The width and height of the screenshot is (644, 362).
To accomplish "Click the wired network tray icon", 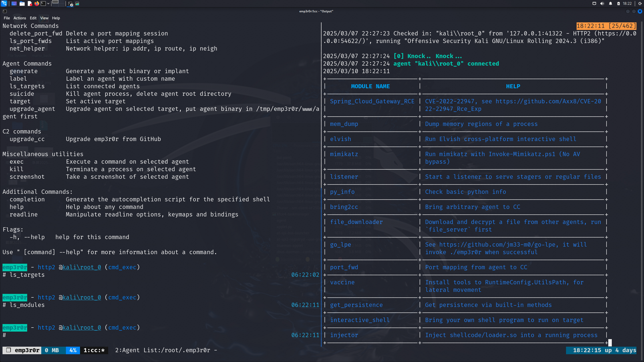I will [x=594, y=4].
